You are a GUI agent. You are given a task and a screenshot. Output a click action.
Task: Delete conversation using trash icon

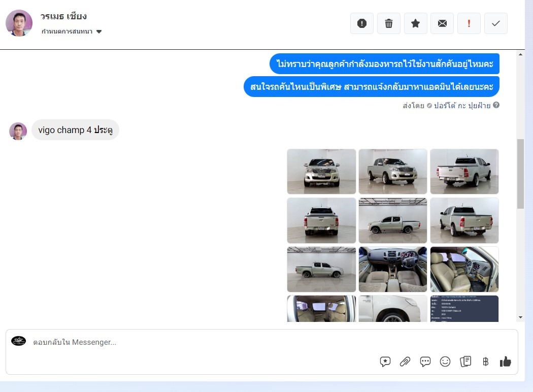(x=388, y=23)
